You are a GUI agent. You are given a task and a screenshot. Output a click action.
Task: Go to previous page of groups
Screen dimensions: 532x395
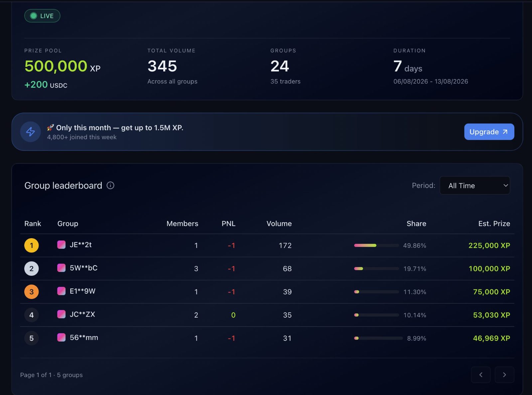tap(481, 375)
